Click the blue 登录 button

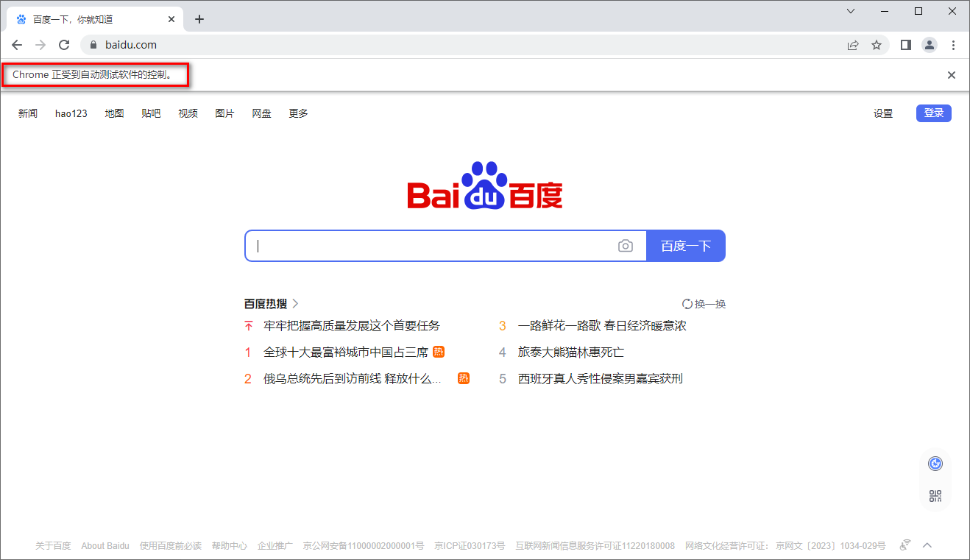[934, 113]
